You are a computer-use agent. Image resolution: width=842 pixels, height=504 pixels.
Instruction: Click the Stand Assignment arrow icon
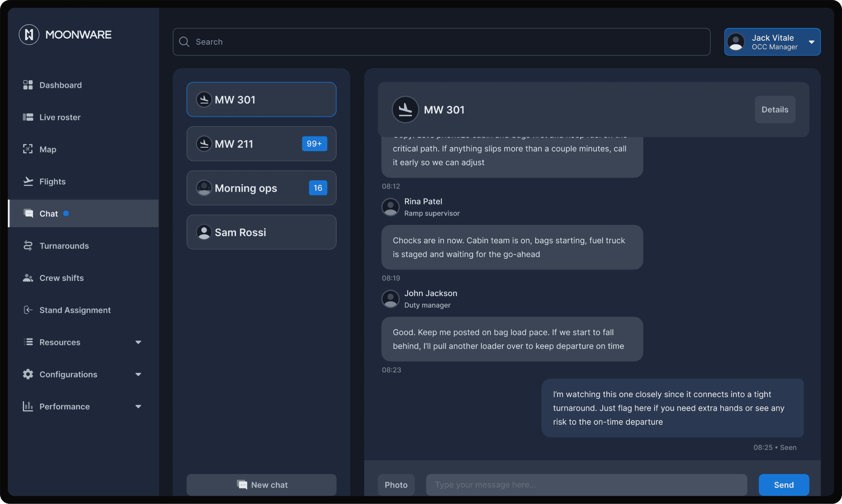point(28,310)
